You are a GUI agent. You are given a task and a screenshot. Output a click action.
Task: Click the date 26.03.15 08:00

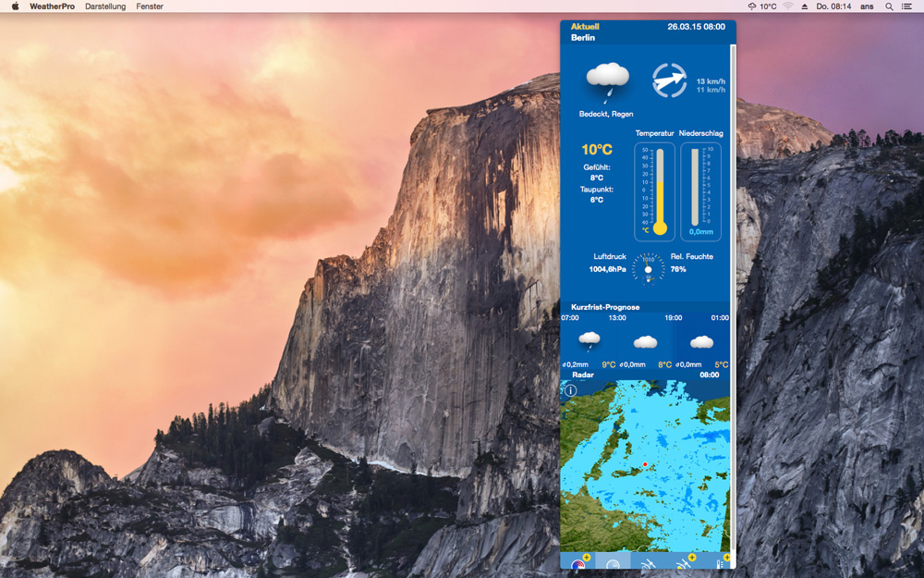pos(696,27)
